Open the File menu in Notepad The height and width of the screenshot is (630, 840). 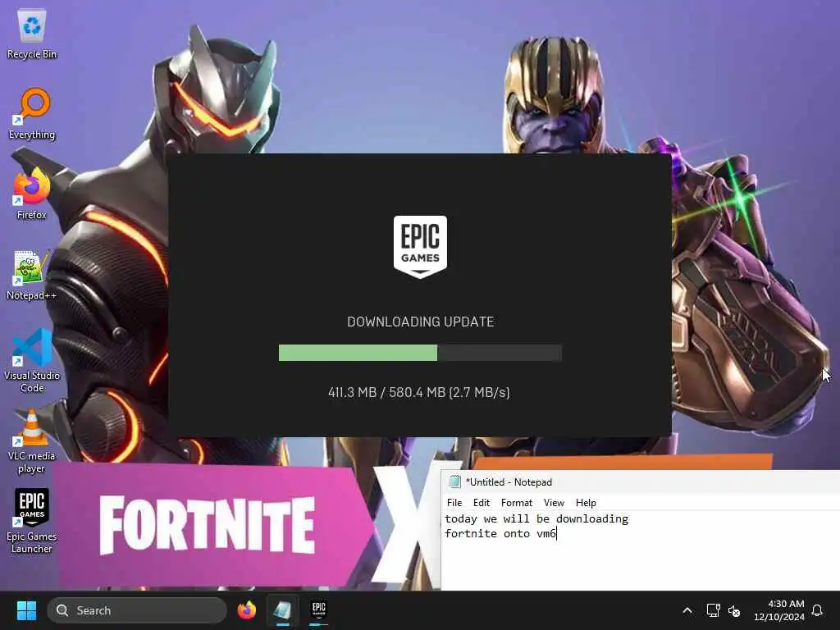454,503
